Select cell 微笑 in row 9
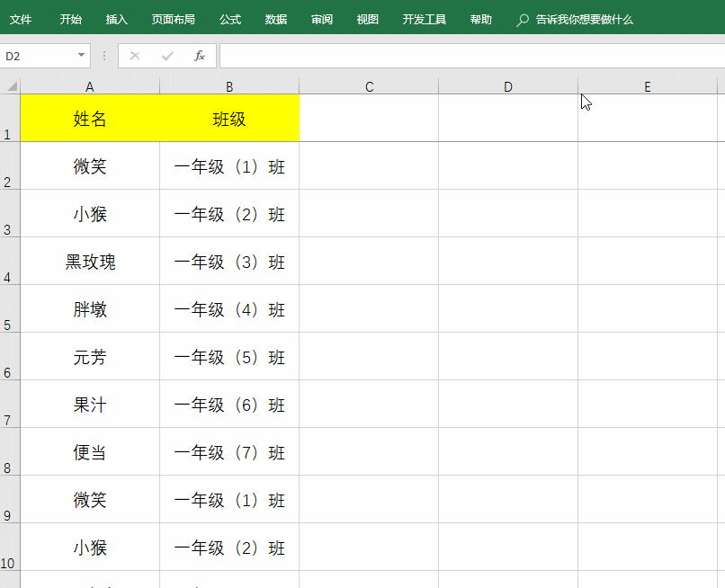Screen dimensions: 725x588 pyautogui.click(x=90, y=499)
